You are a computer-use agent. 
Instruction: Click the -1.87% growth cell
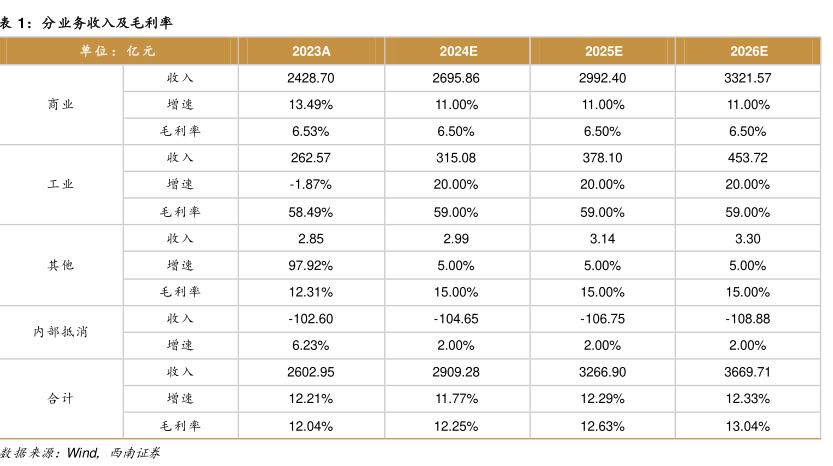tap(311, 185)
